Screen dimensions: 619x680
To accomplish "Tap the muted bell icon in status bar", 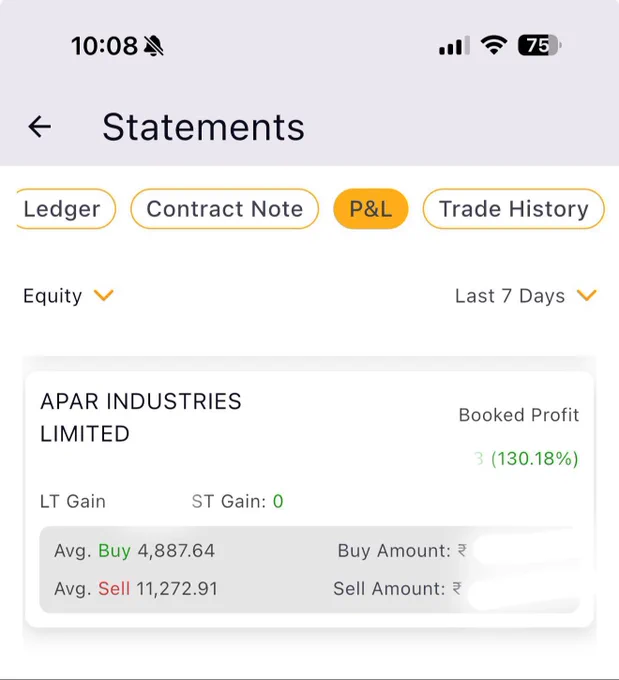I will coord(154,46).
